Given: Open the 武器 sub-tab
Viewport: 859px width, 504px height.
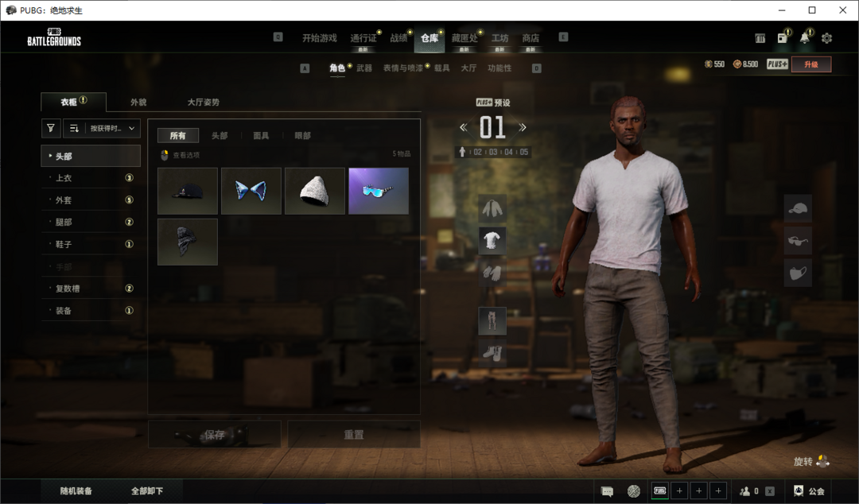Looking at the screenshot, I should (364, 68).
